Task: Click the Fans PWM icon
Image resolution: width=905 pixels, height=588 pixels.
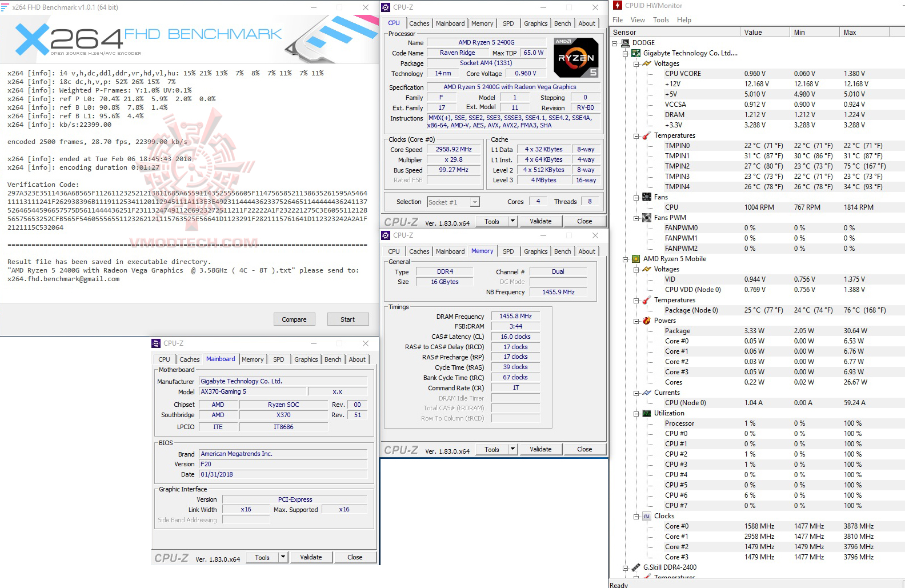Action: click(x=647, y=218)
